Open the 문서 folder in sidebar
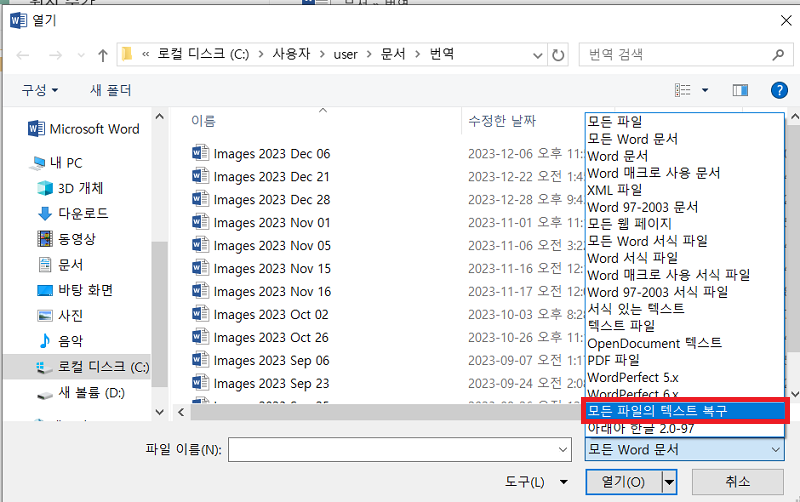This screenshot has height=502, width=800. pyautogui.click(x=60, y=264)
